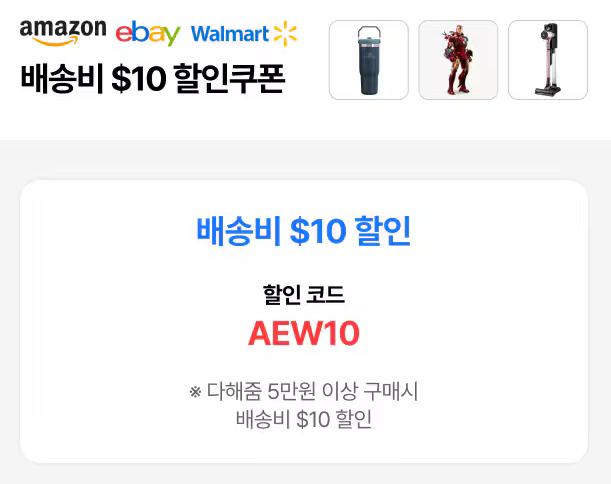
Task: Click the $10 amount in the blue heading
Action: click(316, 231)
